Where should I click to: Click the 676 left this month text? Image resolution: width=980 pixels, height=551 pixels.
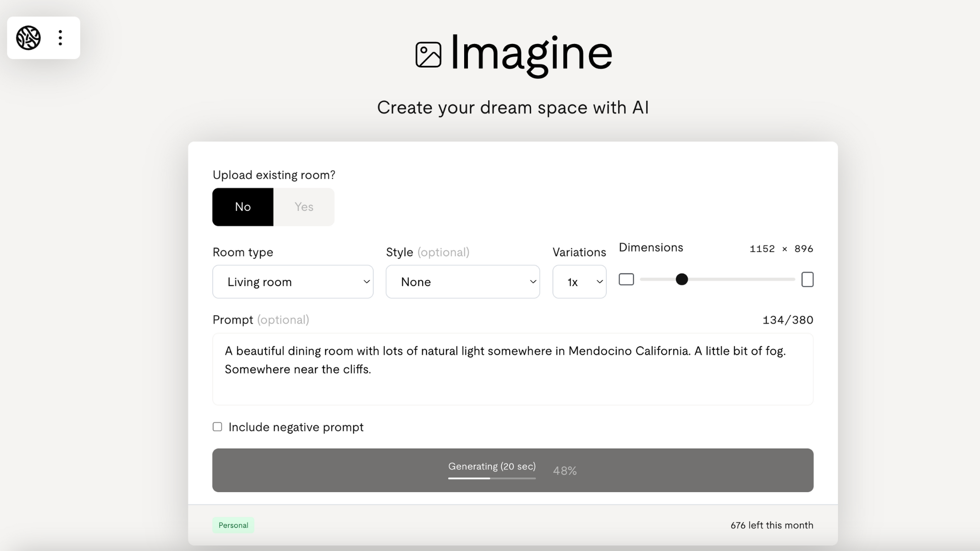771,525
